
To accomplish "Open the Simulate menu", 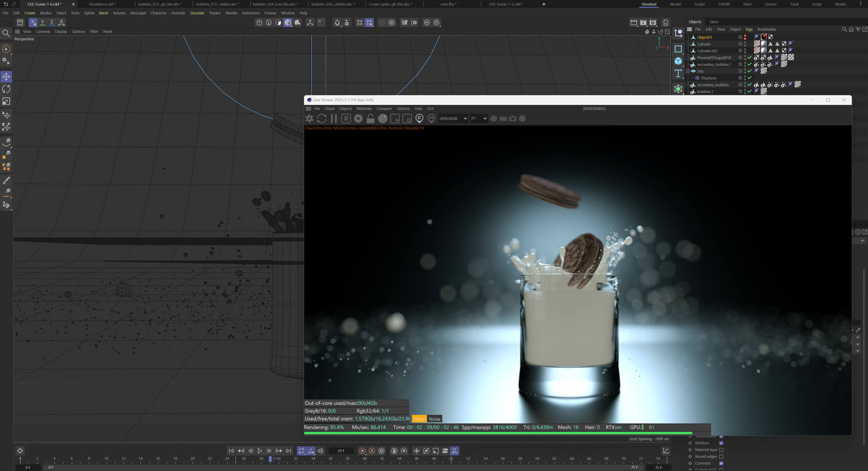I will click(x=197, y=13).
